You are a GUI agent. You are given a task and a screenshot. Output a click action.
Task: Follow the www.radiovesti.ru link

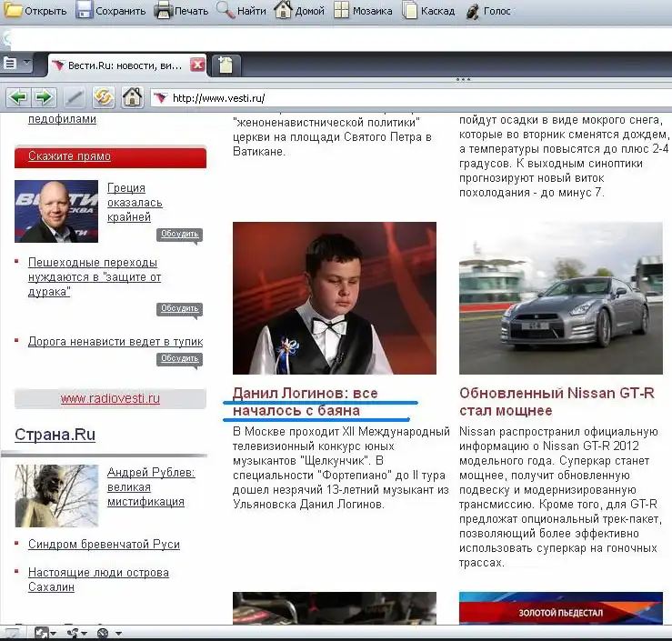110,398
